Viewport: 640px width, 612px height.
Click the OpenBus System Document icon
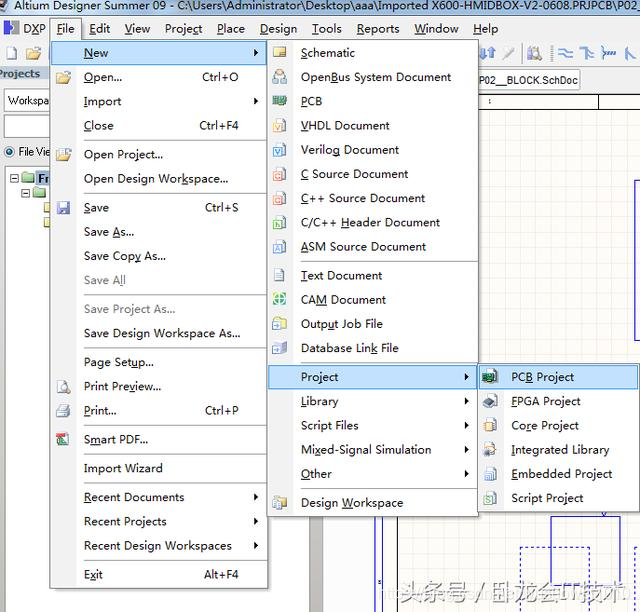tap(280, 77)
